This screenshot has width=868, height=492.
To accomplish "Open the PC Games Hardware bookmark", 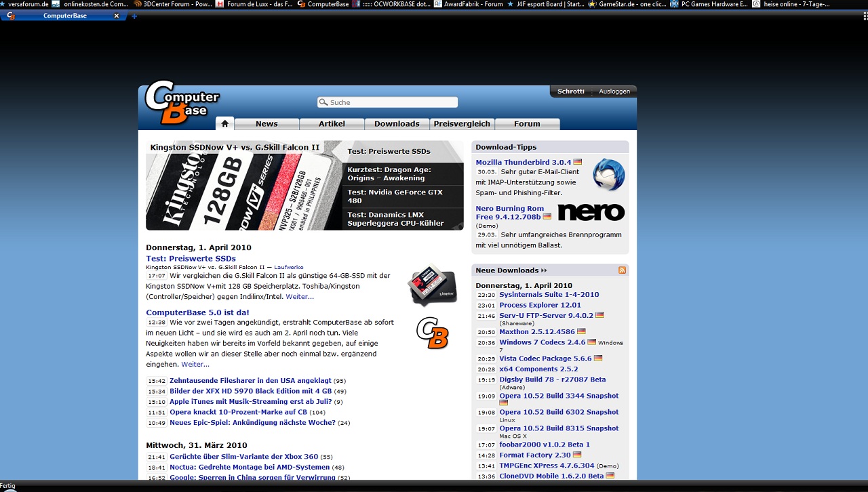I will click(709, 4).
